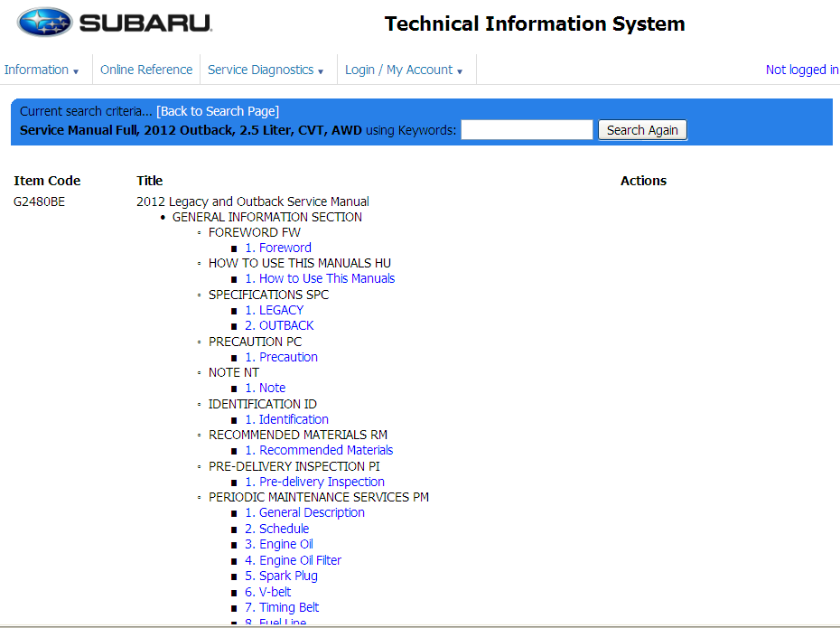840x628 pixels.
Task: Click RECOMMENDED MATERIALS RM heading
Action: (x=298, y=435)
